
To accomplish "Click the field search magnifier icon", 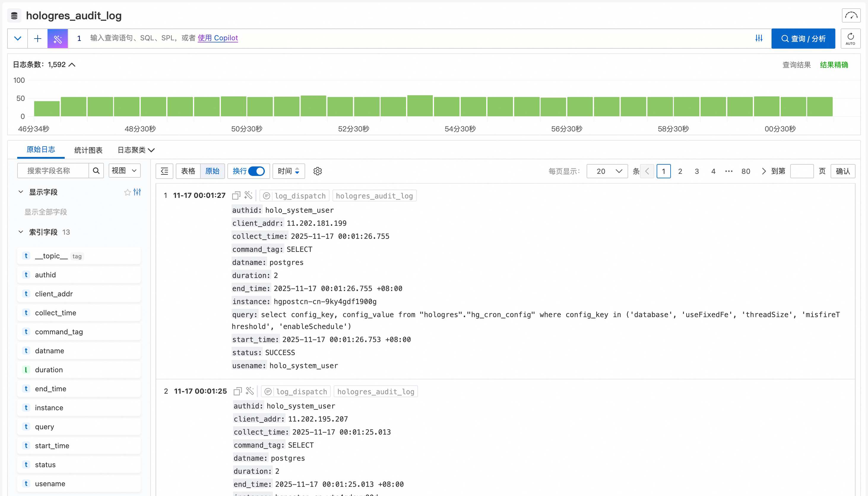I will (96, 171).
